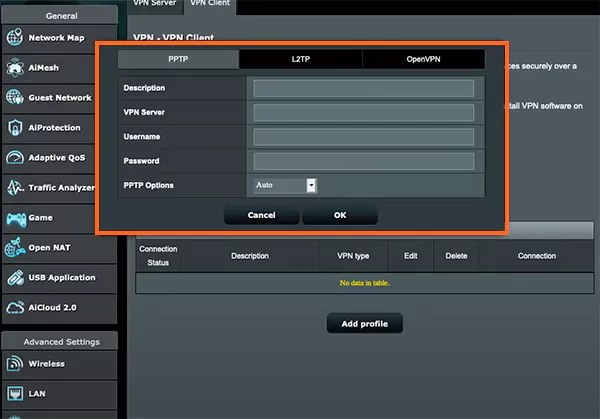Select Adaptive QoS in the sidebar
Image resolution: width=600 pixels, height=419 pixels.
pos(57,158)
